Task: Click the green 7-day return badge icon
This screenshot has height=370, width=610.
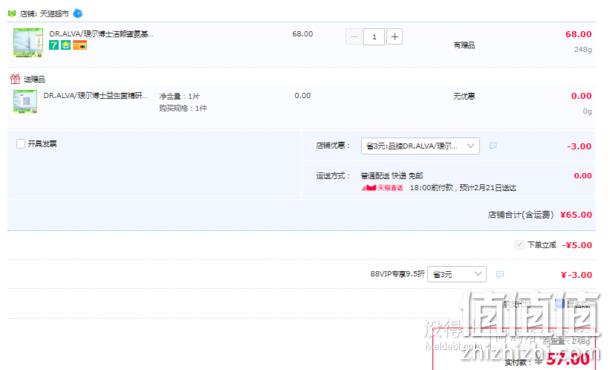Action: coord(54,45)
